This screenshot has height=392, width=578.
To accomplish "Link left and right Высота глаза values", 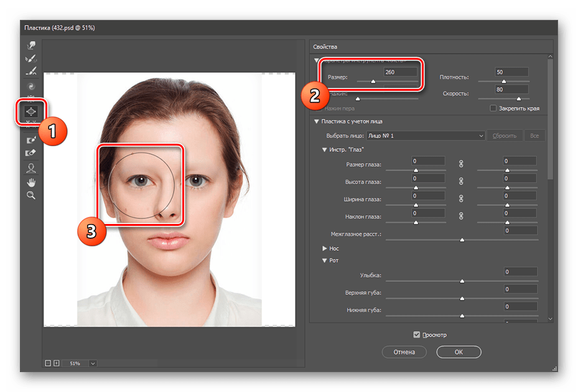I will coord(461,181).
